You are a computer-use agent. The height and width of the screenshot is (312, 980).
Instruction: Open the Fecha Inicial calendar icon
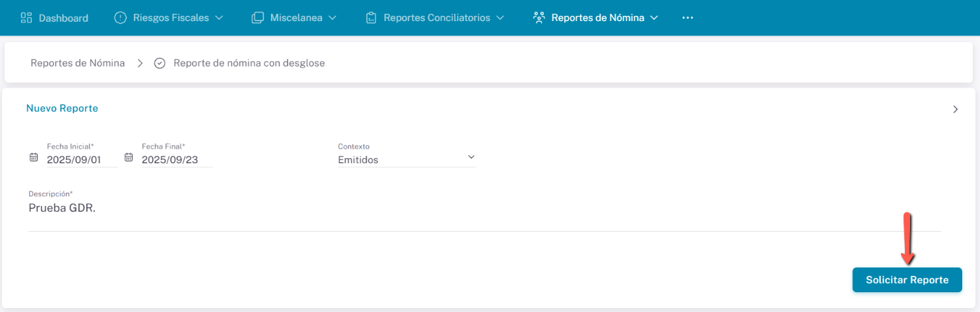pyautogui.click(x=34, y=157)
